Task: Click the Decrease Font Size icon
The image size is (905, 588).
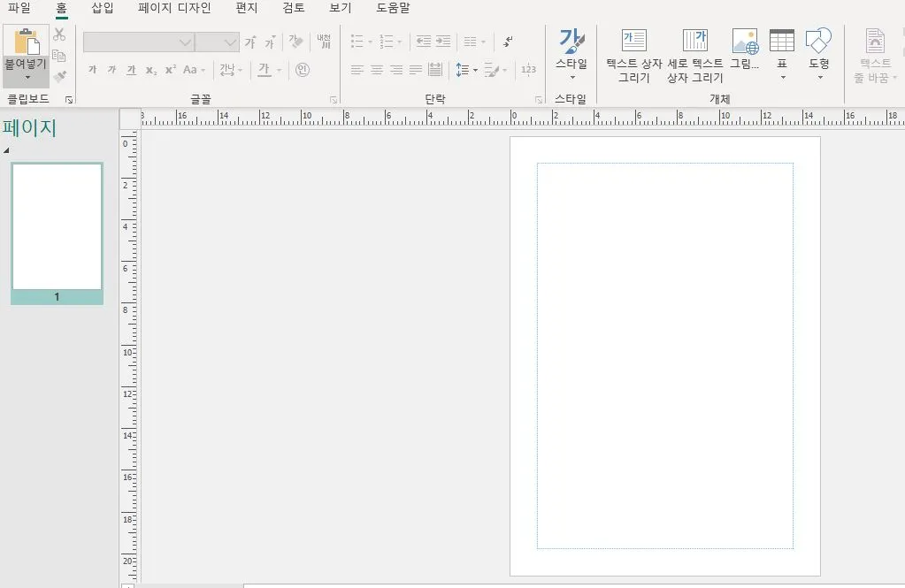Action: tap(270, 42)
